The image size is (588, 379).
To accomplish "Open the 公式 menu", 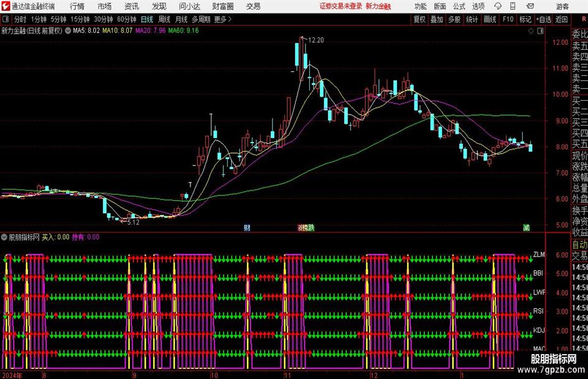I will coord(459,6).
